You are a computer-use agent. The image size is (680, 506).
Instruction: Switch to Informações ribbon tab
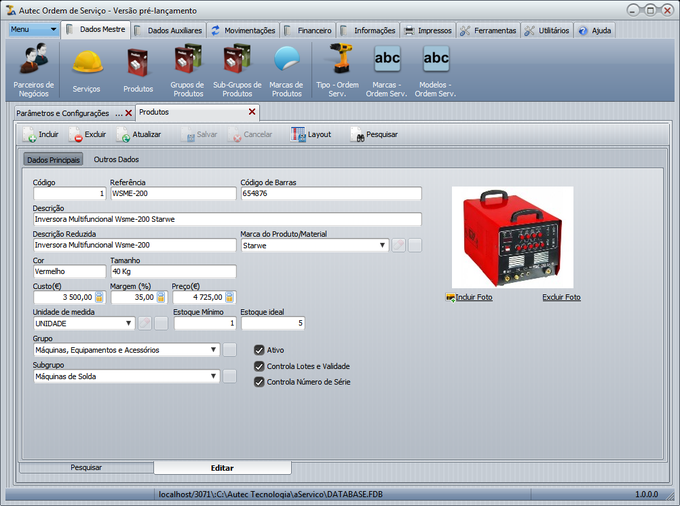click(x=368, y=30)
